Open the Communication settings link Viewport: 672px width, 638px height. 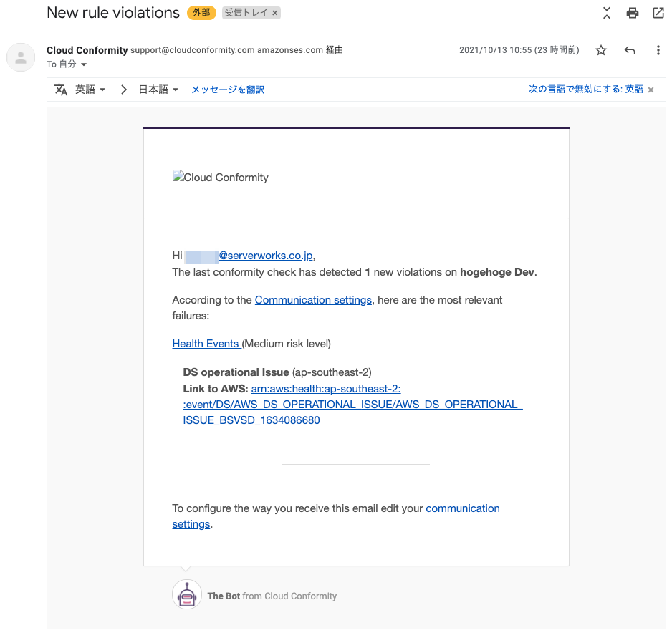[x=313, y=300]
